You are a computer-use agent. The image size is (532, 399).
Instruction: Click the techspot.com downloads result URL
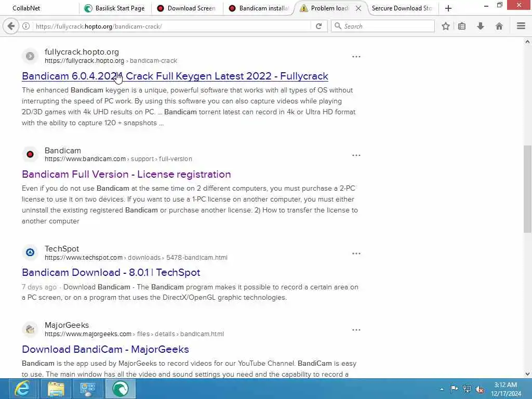tap(136, 258)
